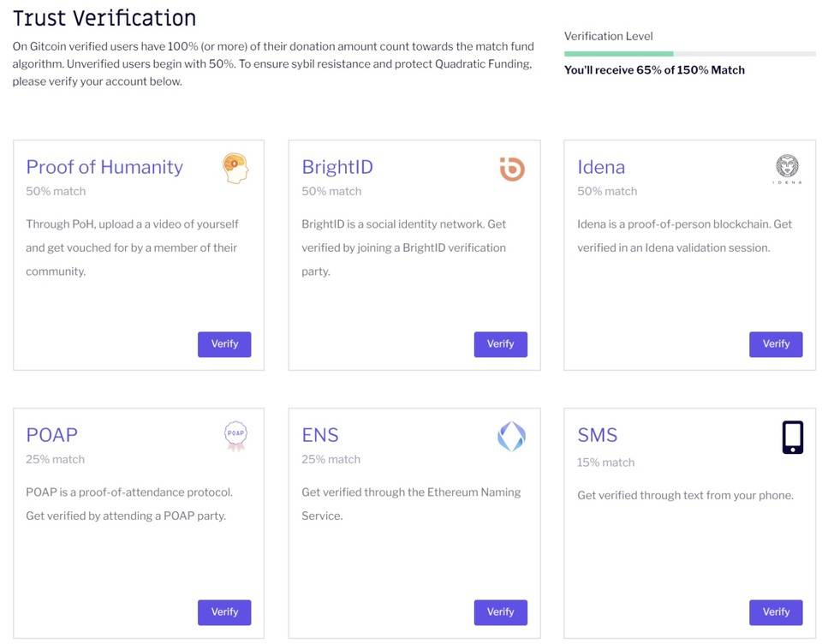Verify with Proof of Humanity

pyautogui.click(x=224, y=344)
